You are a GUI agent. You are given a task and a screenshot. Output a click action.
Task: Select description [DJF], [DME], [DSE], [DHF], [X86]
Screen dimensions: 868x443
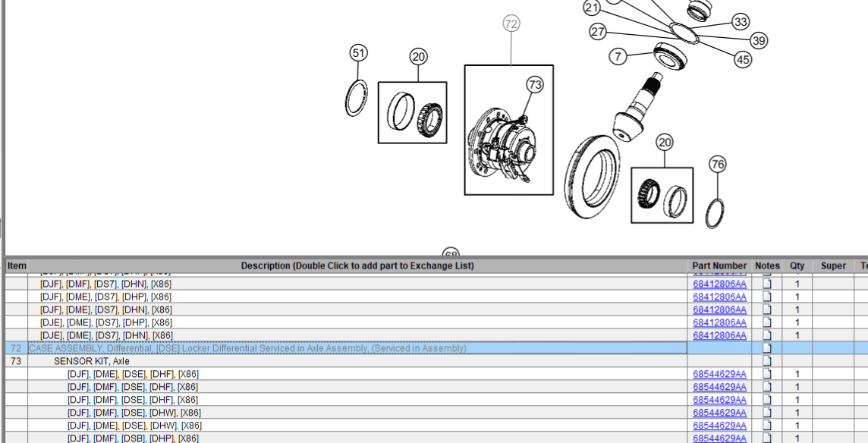(x=133, y=374)
